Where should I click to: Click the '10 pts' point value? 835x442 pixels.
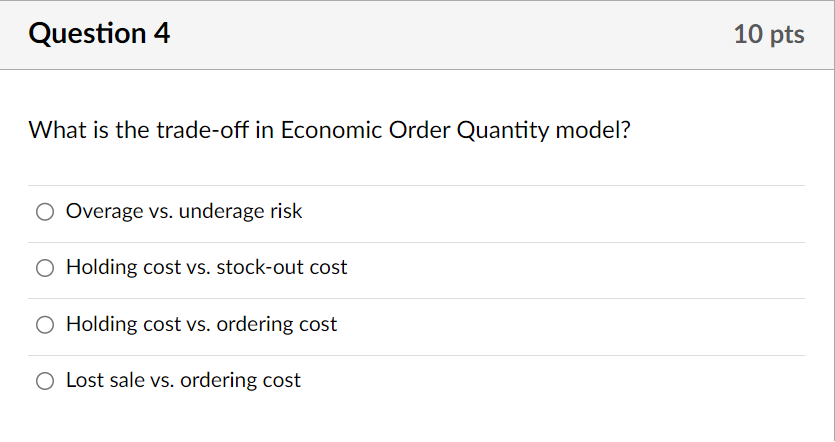point(768,35)
